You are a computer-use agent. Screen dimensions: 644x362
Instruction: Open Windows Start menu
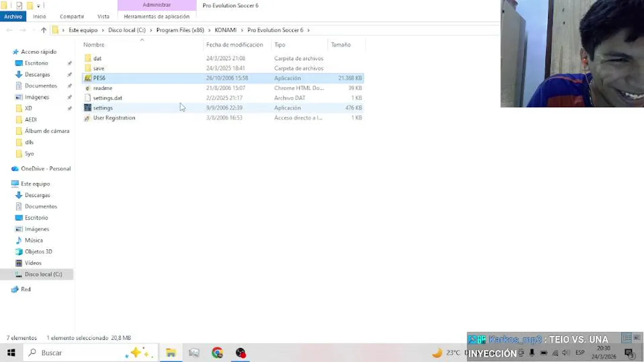click(x=11, y=353)
